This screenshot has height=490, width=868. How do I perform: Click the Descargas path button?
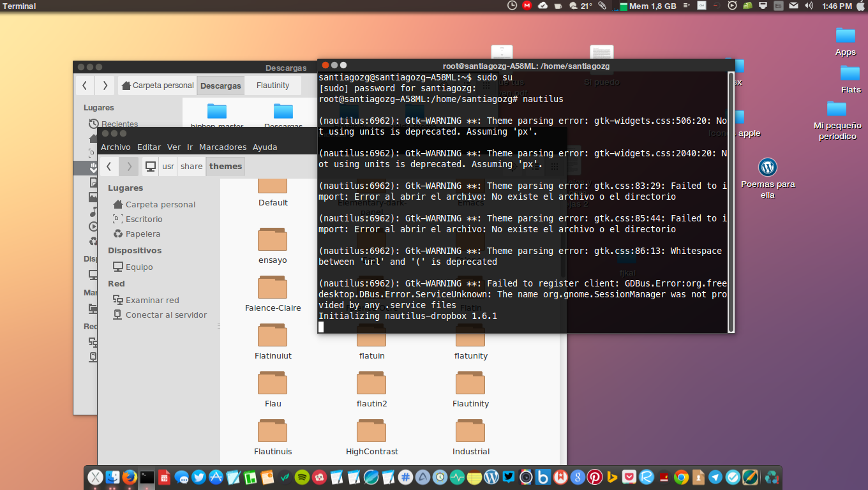coord(220,85)
